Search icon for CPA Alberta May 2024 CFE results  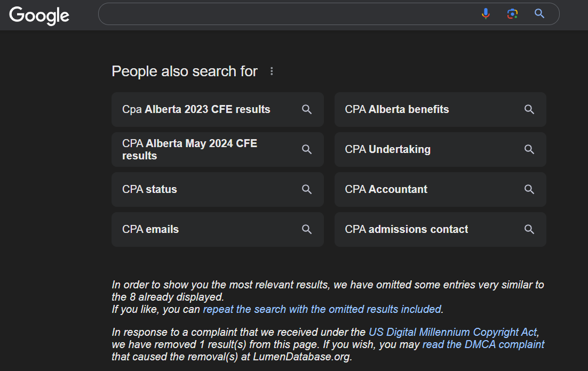point(307,149)
